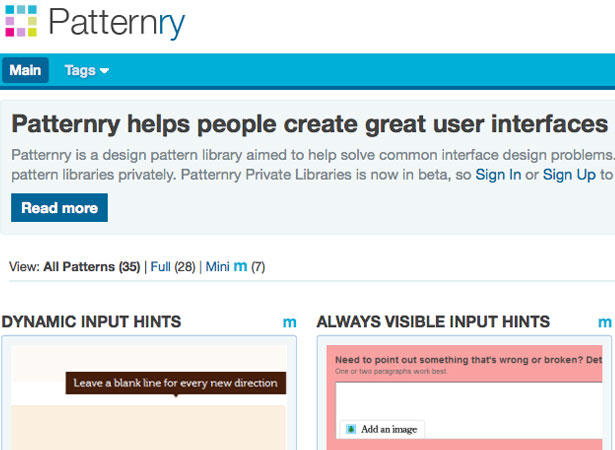Filter view to Full patterns

[x=160, y=267]
